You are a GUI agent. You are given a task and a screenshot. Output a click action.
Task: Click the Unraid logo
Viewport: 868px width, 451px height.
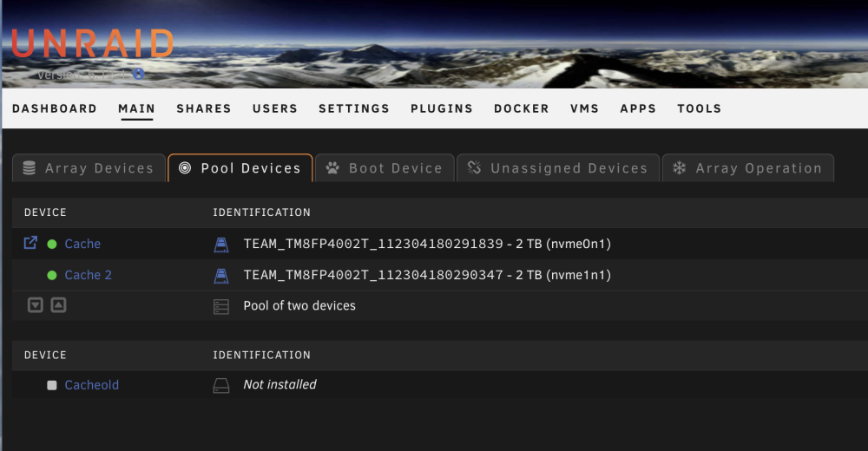click(x=93, y=43)
